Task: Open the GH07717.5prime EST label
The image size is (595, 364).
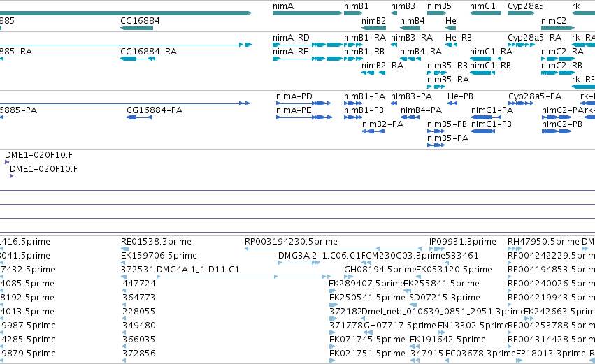Action: coord(400,326)
